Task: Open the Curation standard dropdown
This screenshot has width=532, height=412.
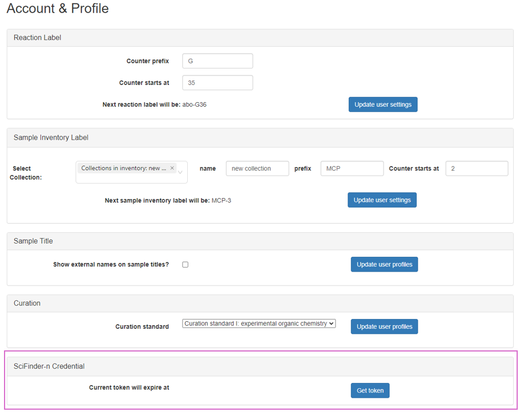Action: pyautogui.click(x=259, y=324)
